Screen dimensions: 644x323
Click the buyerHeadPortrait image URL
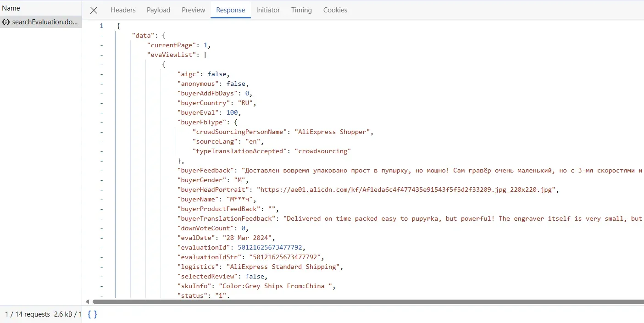pyautogui.click(x=407, y=189)
